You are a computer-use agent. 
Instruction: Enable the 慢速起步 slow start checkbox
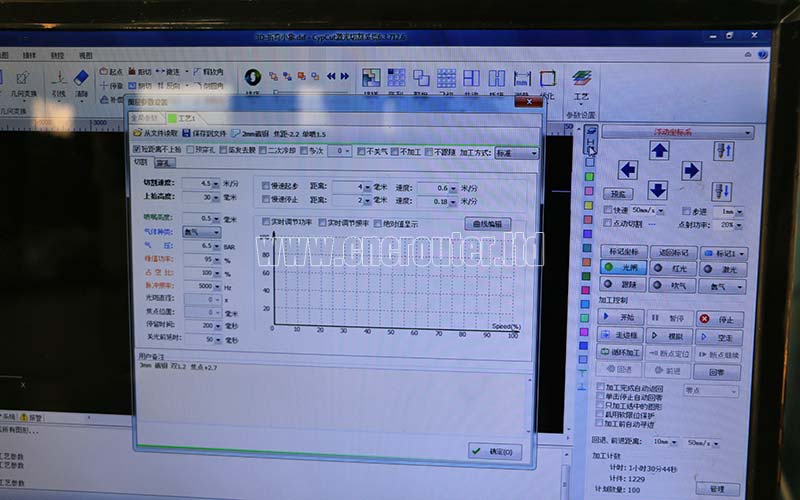[x=265, y=186]
